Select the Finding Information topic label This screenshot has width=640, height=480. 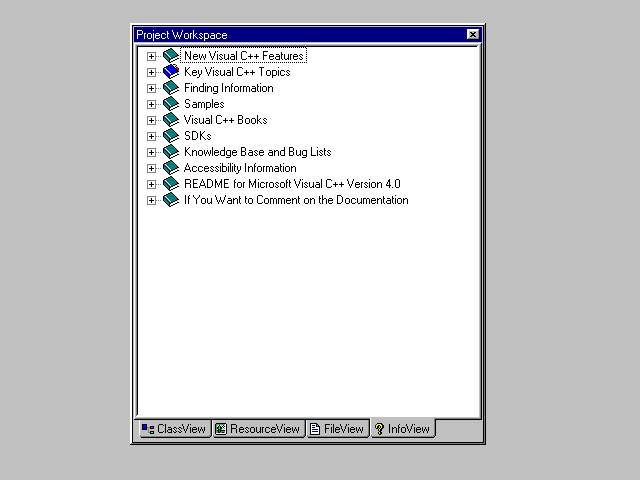point(228,88)
